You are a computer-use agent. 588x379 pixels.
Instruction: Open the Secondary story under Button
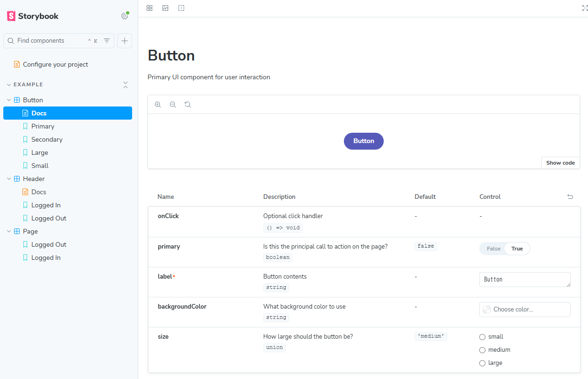coord(46,139)
